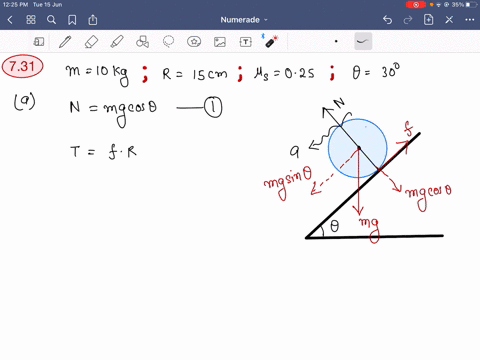Add a new page
480x360 pixels.
point(429,20)
